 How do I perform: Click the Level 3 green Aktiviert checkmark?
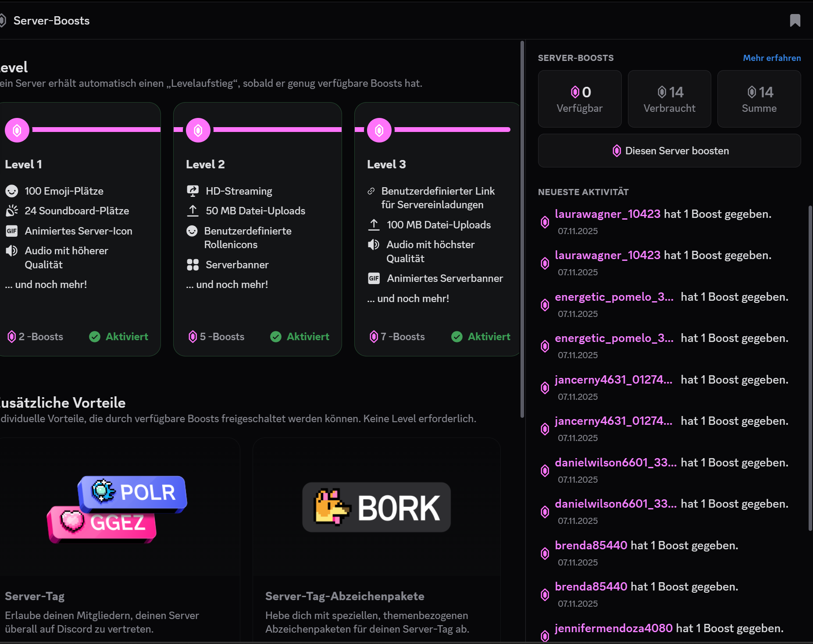point(457,337)
